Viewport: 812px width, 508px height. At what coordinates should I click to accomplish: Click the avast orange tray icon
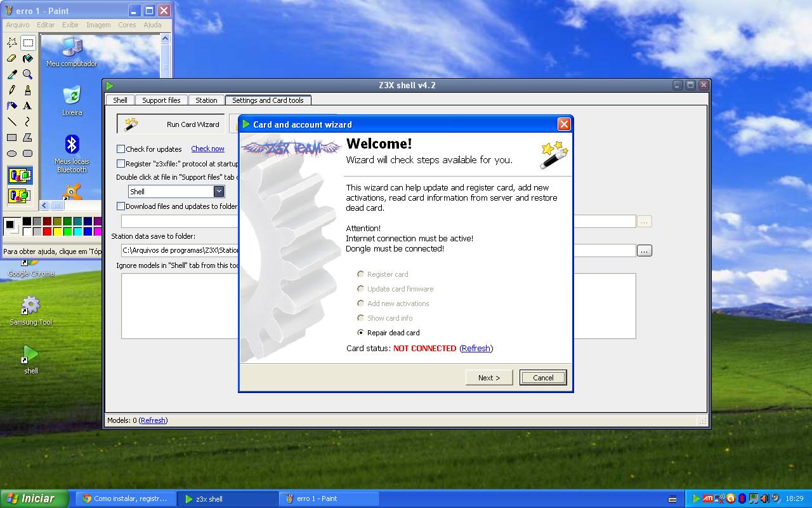(x=731, y=498)
